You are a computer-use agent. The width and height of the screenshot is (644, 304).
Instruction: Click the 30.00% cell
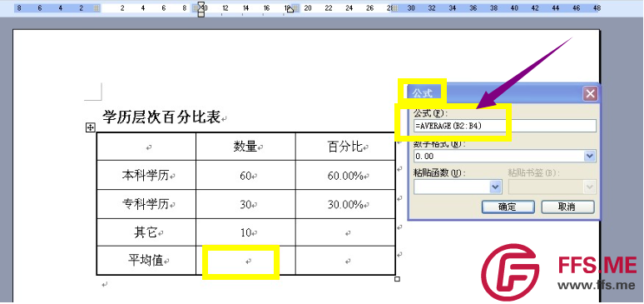[x=345, y=204]
